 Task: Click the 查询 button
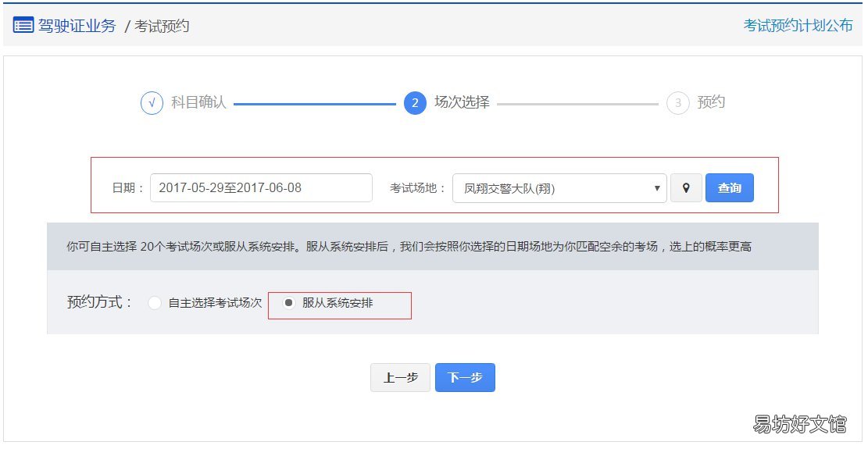(x=729, y=188)
